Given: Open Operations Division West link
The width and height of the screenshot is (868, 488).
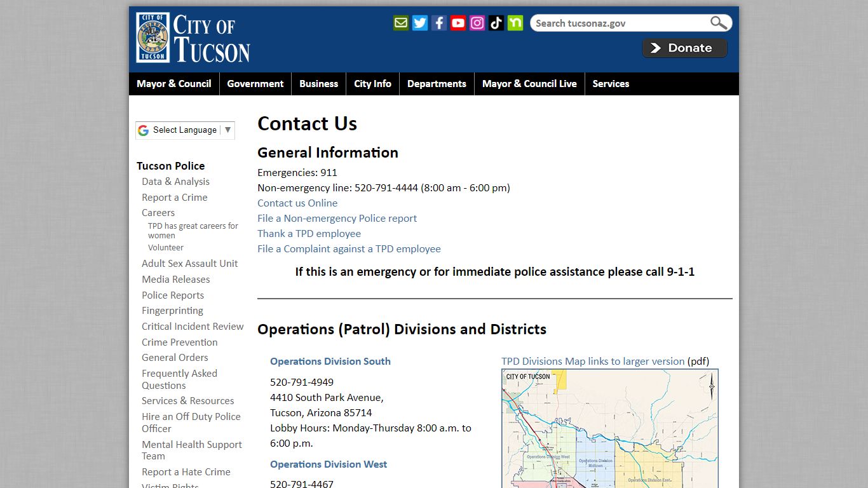Looking at the screenshot, I should [x=329, y=464].
